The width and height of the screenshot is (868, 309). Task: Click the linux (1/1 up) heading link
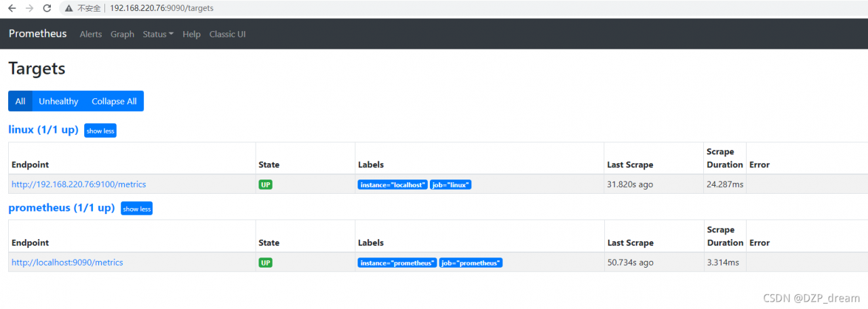pos(43,129)
